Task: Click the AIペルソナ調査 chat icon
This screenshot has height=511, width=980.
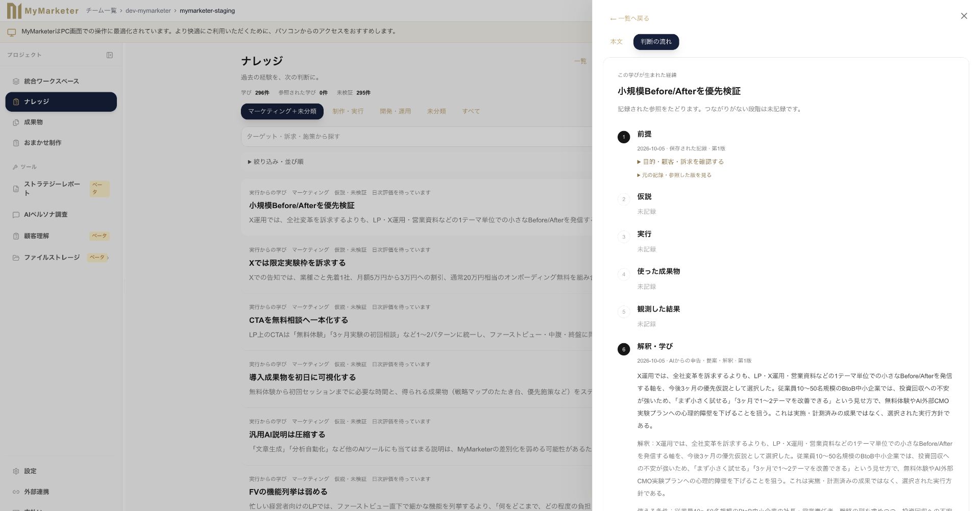Action: pyautogui.click(x=16, y=215)
